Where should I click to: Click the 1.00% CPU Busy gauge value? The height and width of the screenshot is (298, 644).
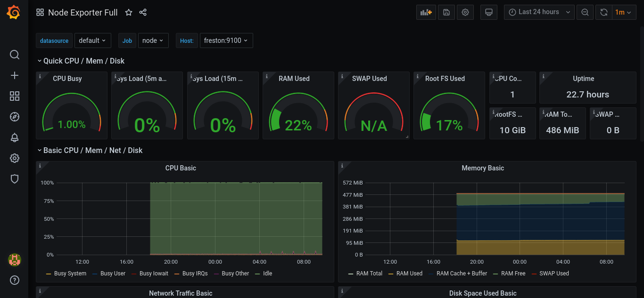(x=72, y=125)
